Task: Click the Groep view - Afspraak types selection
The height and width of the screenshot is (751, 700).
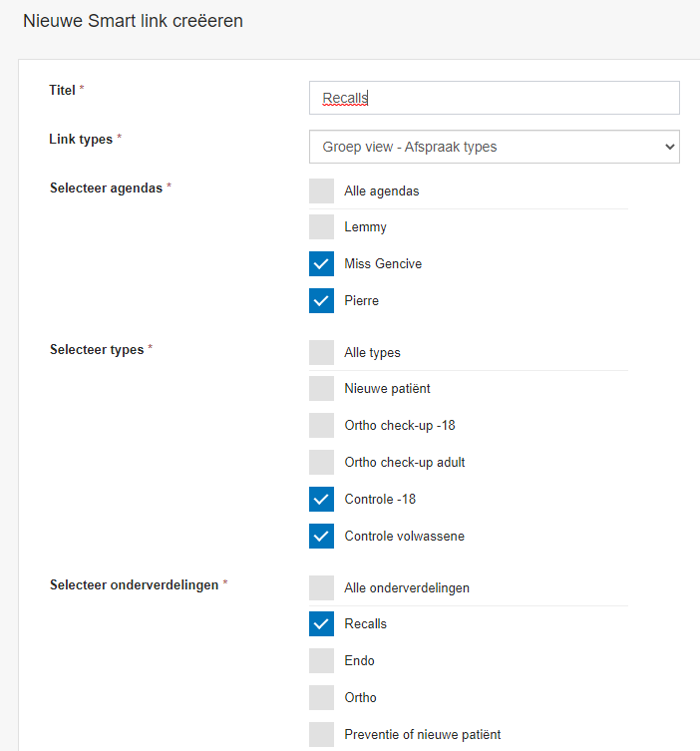Action: [410, 147]
